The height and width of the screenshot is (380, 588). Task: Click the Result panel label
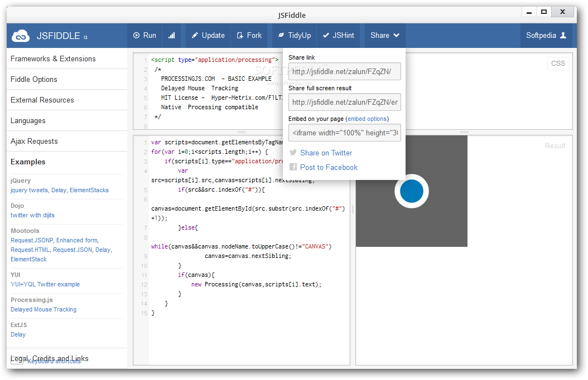tap(555, 145)
